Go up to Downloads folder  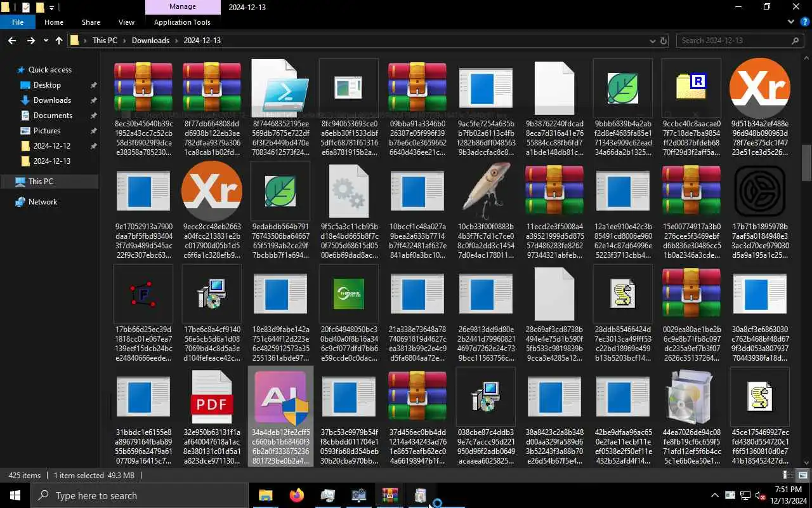[x=59, y=41]
